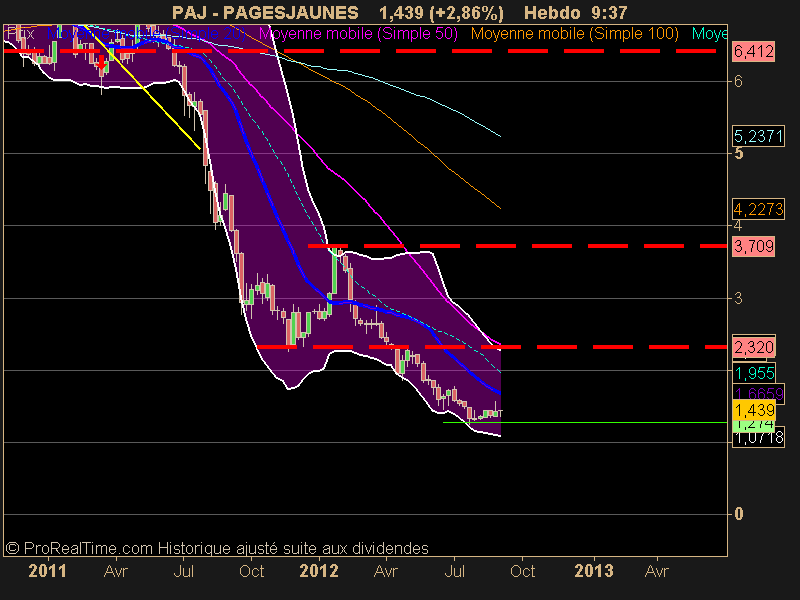The image size is (800, 600).
Task: Click the Oct label of year 2012
Action: coord(522,571)
